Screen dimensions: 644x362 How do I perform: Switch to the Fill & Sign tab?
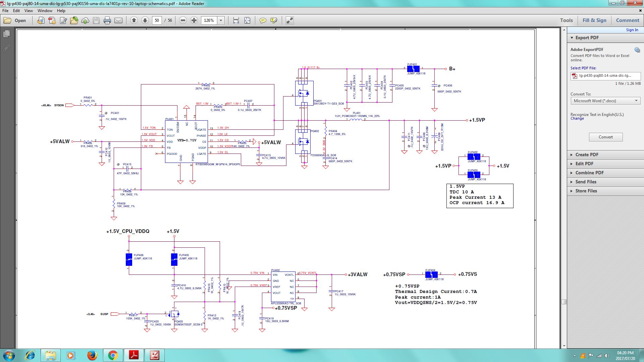pos(594,20)
